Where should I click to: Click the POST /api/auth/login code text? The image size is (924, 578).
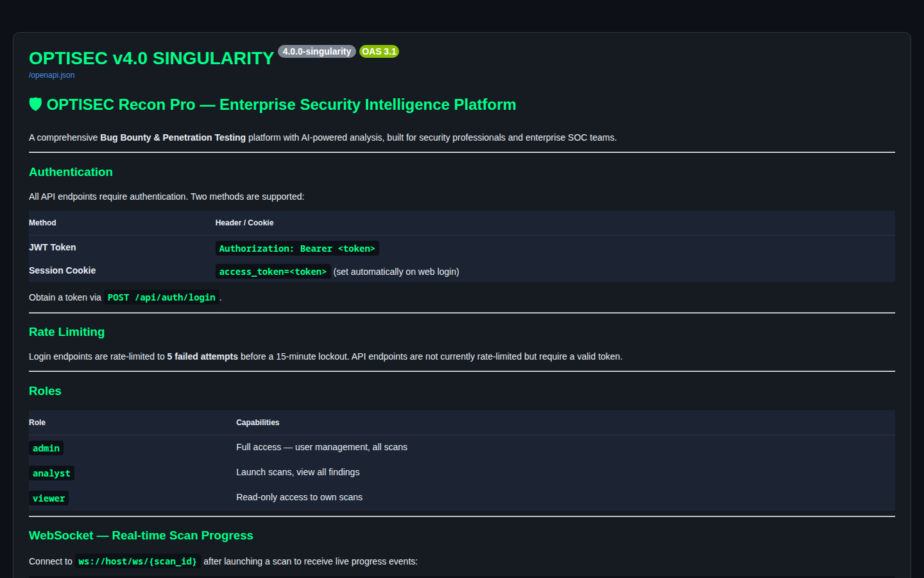[x=162, y=297]
